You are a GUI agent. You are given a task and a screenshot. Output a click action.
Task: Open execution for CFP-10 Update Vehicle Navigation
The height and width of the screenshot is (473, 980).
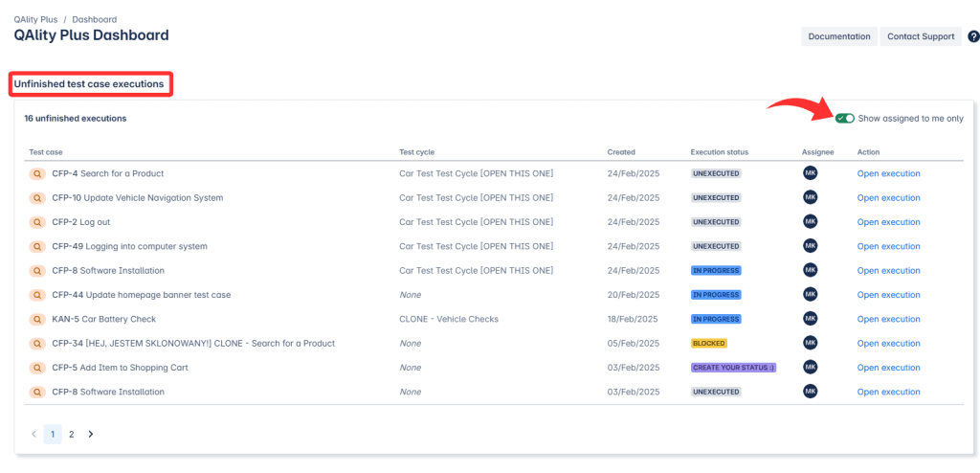coord(888,197)
